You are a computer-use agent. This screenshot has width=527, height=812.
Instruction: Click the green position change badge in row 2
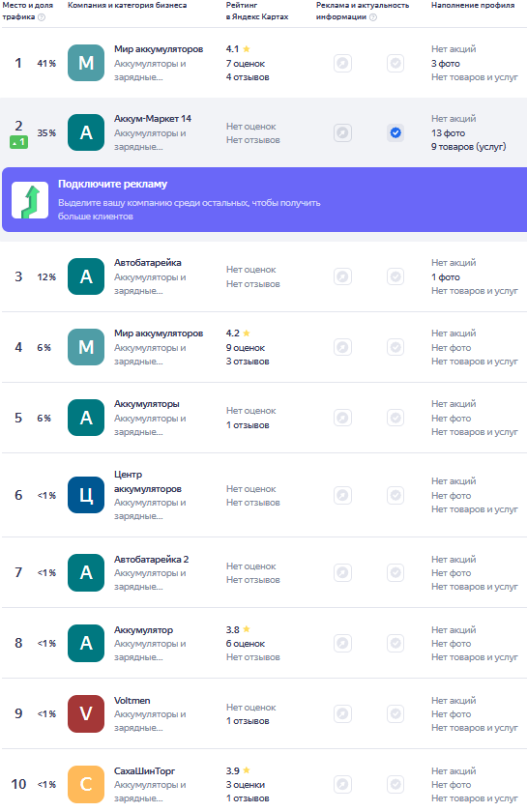coord(18,142)
